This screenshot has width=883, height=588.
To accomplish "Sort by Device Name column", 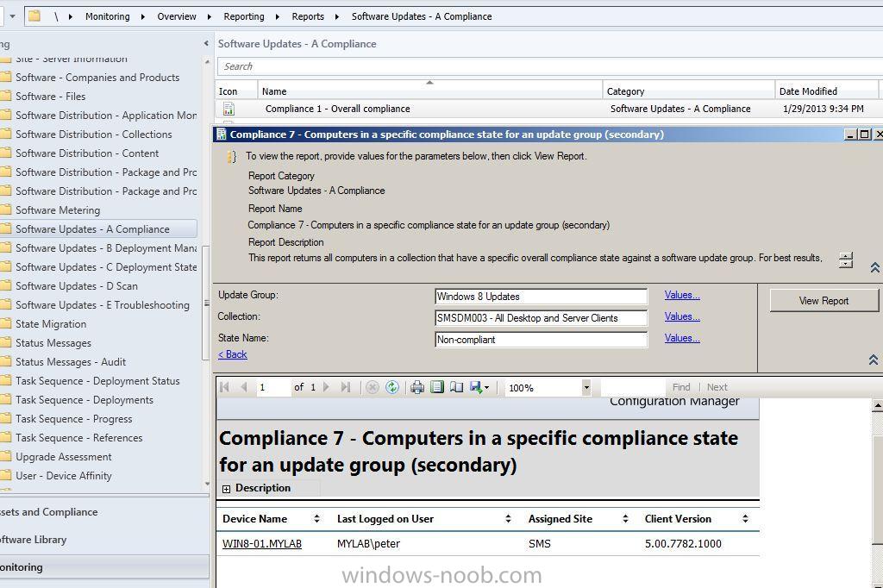I will [x=316, y=519].
